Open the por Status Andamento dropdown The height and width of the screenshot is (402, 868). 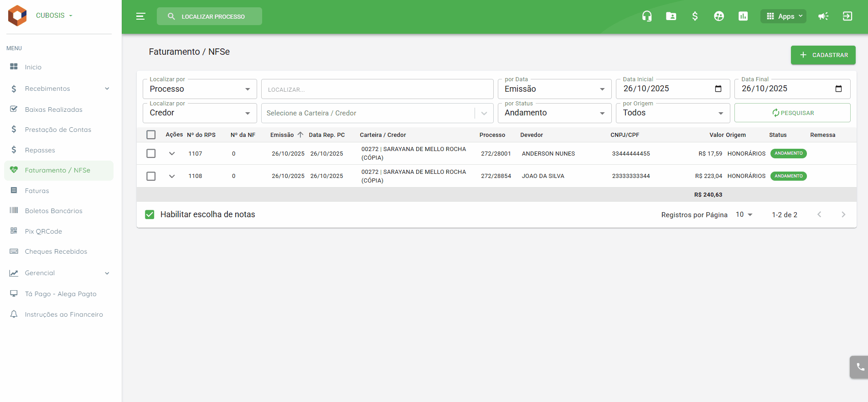coord(554,113)
